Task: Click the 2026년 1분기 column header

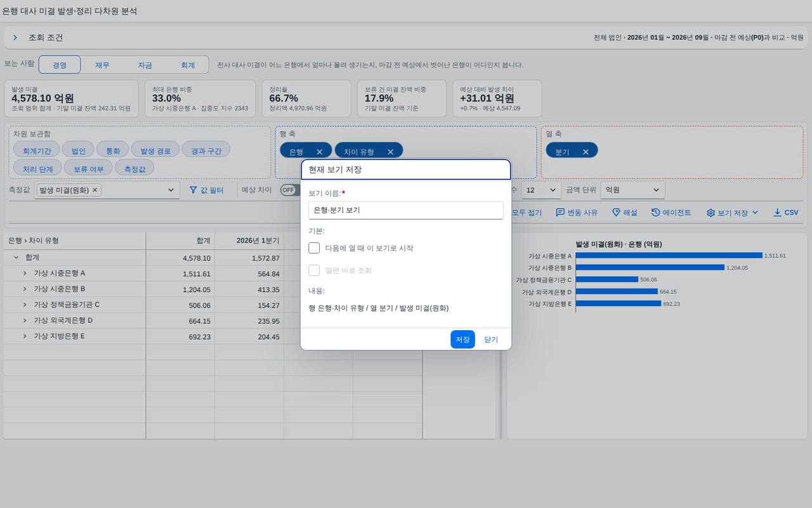Action: coord(249,241)
